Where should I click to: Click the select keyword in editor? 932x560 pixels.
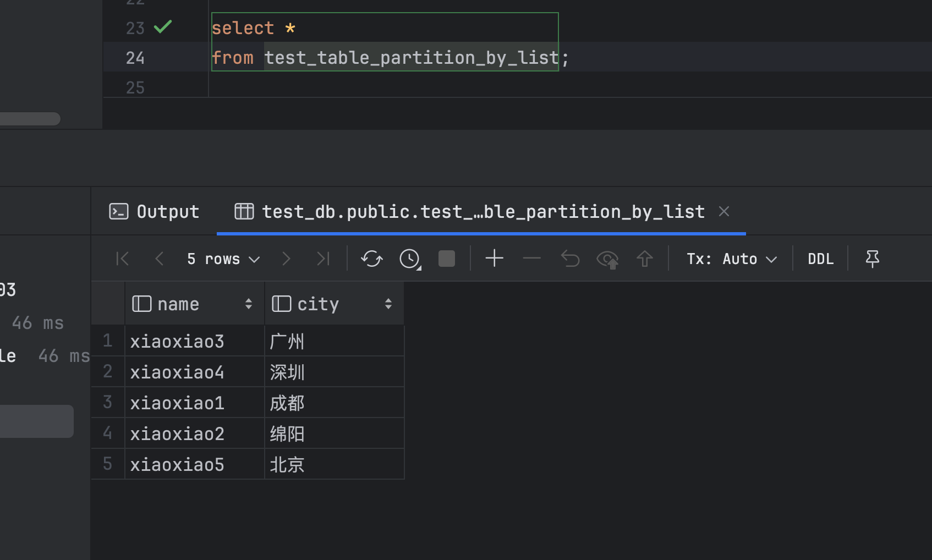[x=243, y=28]
